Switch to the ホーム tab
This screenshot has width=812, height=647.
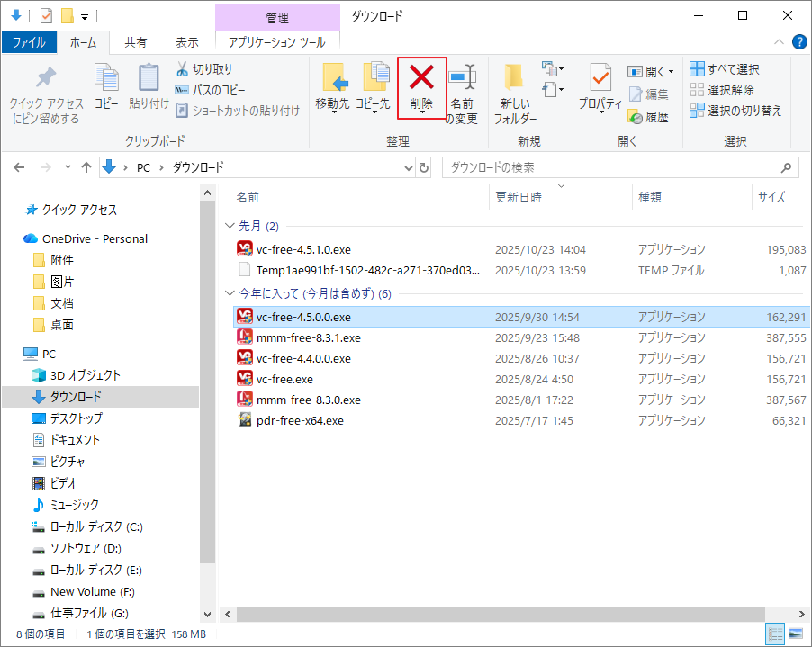[x=84, y=42]
